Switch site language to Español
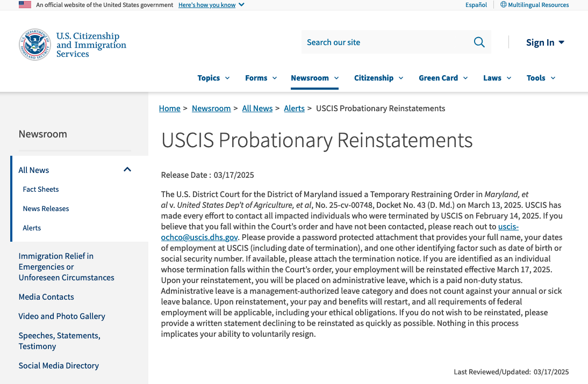Screen dimensions: 588x384 tap(476, 5)
